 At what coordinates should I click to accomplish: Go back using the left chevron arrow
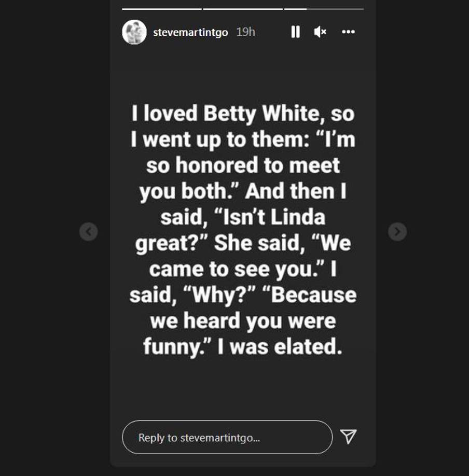(x=88, y=232)
